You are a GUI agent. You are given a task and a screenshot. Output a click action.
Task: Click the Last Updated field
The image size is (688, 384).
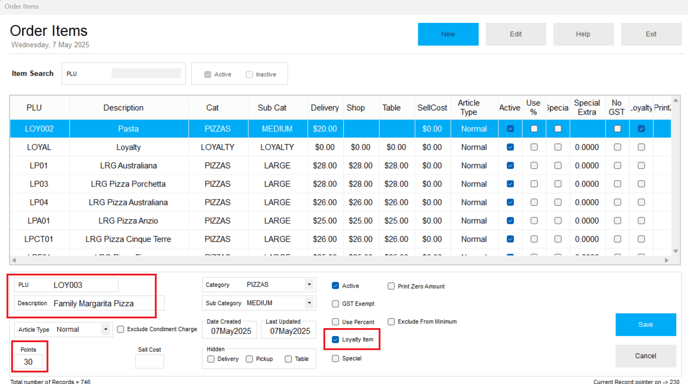[290, 331]
